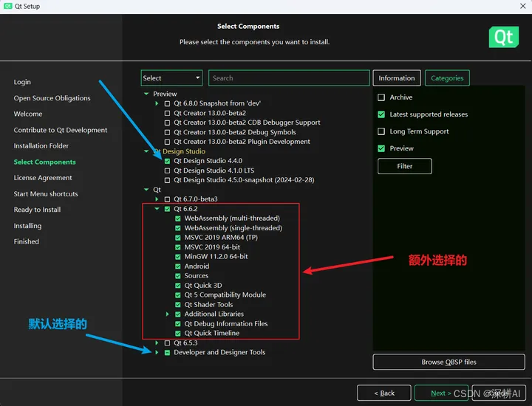Toggle the Archive checkbox
532x406 pixels.
pyautogui.click(x=381, y=97)
